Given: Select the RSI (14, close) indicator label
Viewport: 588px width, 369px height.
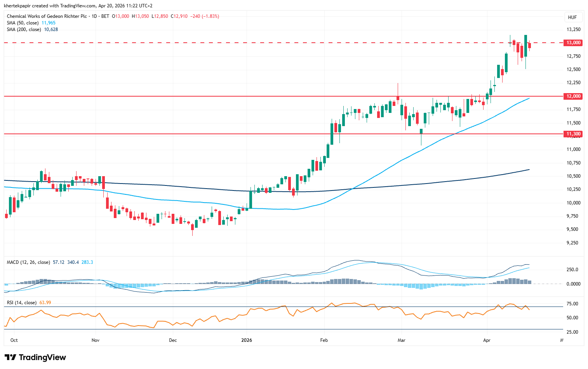Looking at the screenshot, I should (x=22, y=303).
